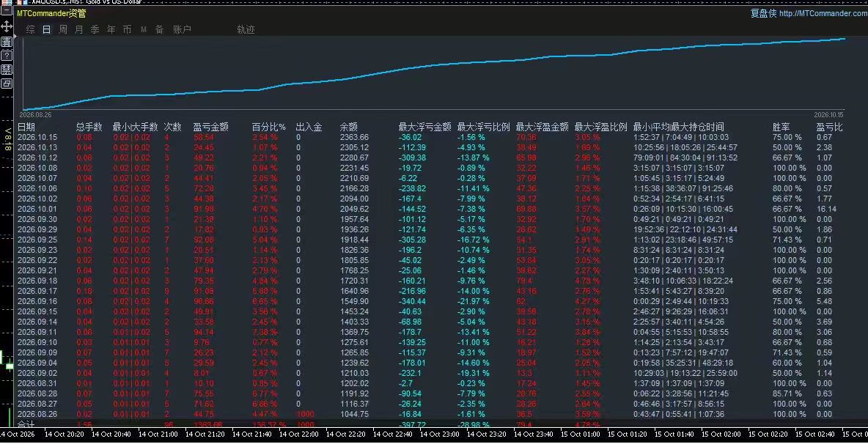The width and height of the screenshot is (868, 444).
Task: Open the 备 notes tab
Action: pyautogui.click(x=159, y=30)
